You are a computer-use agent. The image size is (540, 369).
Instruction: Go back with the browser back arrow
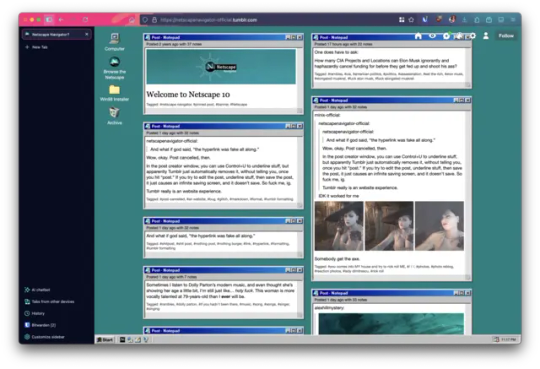(61, 20)
